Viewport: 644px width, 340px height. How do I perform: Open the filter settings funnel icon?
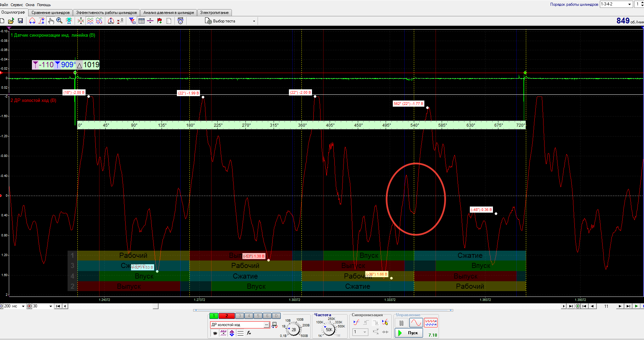(x=132, y=21)
